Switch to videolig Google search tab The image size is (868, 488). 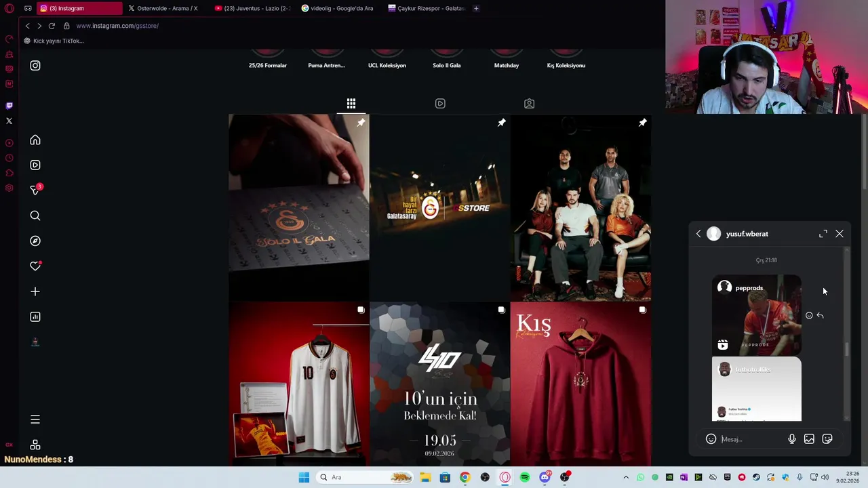click(340, 8)
